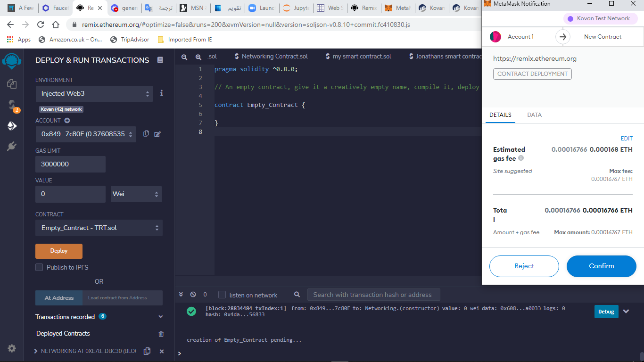Open Deploy & Run sidebar icon
644x362 pixels.
click(12, 126)
